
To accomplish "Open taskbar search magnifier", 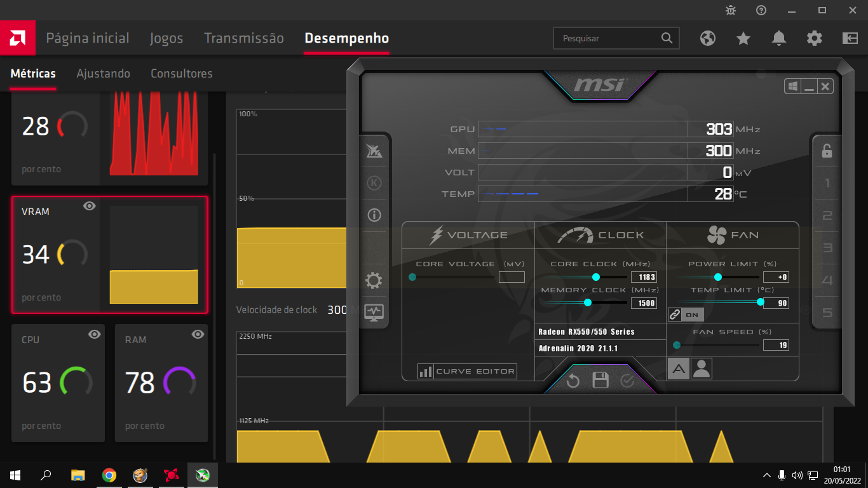I will pos(46,475).
